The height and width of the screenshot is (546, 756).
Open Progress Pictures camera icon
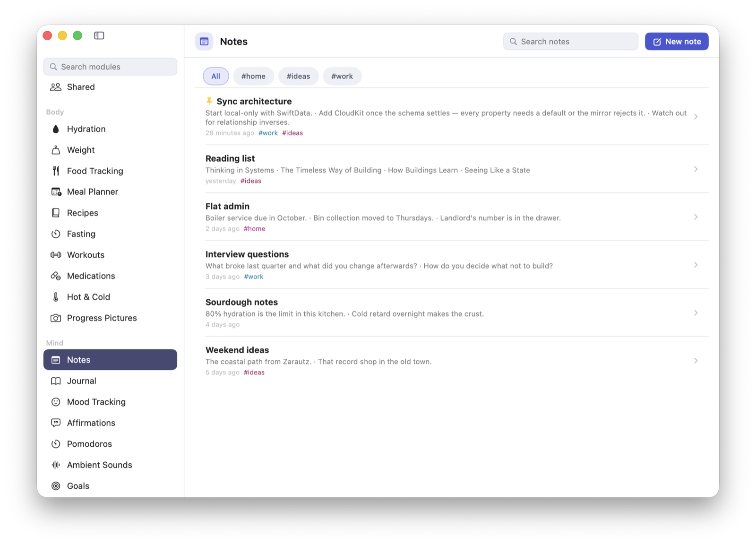[x=56, y=318]
